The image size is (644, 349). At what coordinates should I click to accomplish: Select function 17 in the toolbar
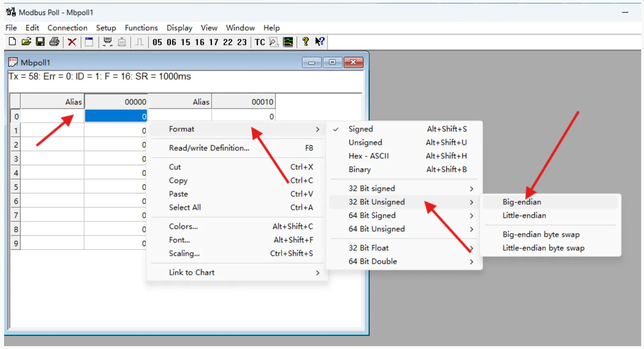pos(214,42)
